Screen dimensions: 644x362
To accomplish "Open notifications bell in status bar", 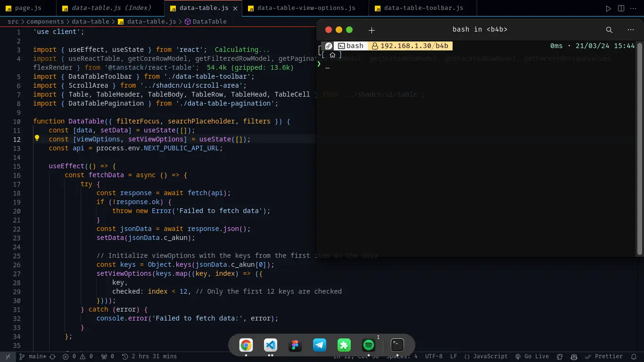I will pos(635,357).
